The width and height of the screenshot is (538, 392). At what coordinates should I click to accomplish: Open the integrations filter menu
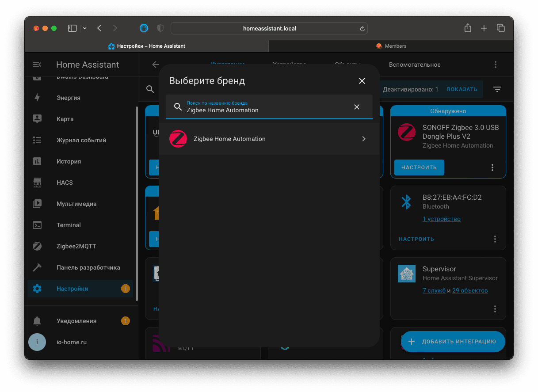click(497, 89)
